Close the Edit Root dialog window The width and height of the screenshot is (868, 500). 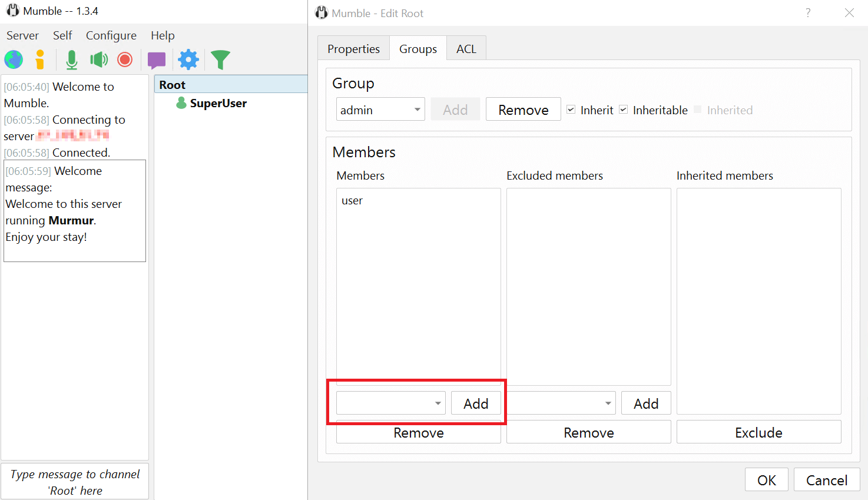tap(849, 13)
